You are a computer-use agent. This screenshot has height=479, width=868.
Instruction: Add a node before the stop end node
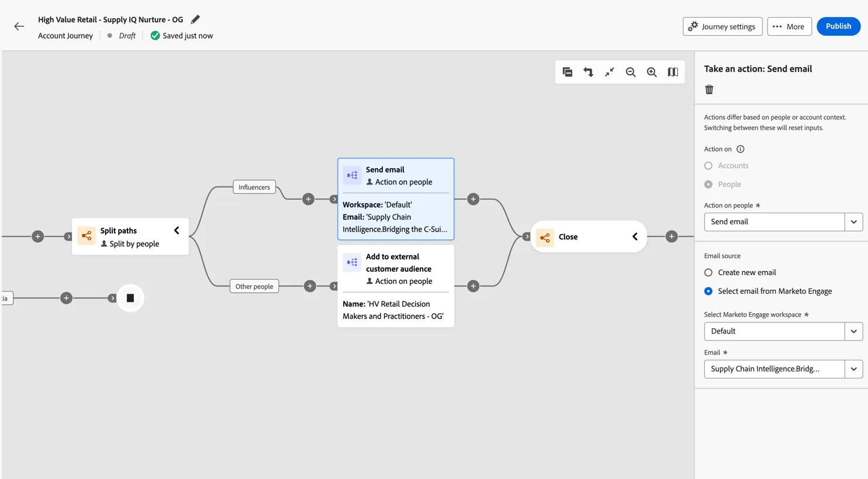(67, 298)
